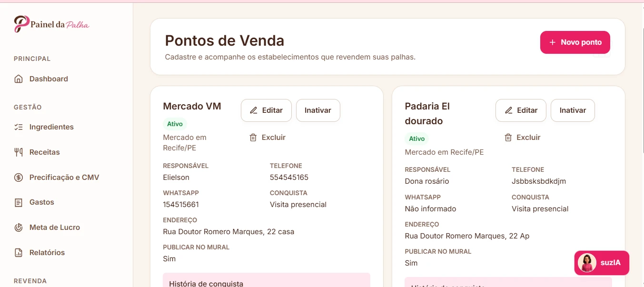Click WhatsApp number 154515661
The width and height of the screenshot is (644, 287).
[x=181, y=205]
